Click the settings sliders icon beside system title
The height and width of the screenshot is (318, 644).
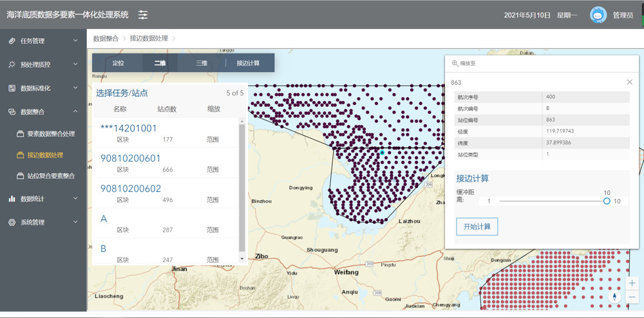[143, 15]
